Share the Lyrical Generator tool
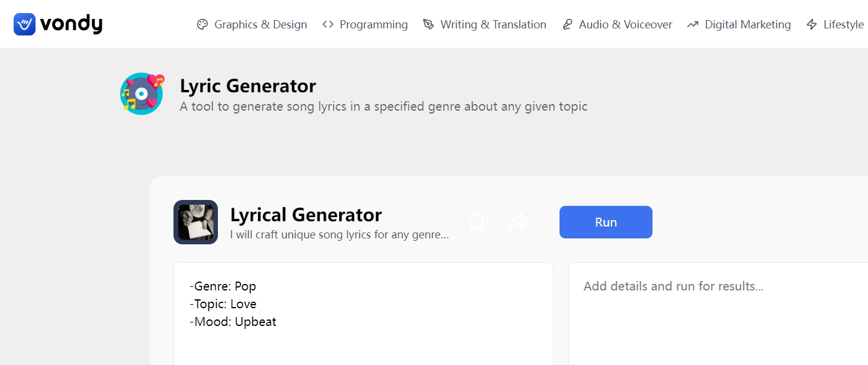The height and width of the screenshot is (365, 868). coord(518,222)
